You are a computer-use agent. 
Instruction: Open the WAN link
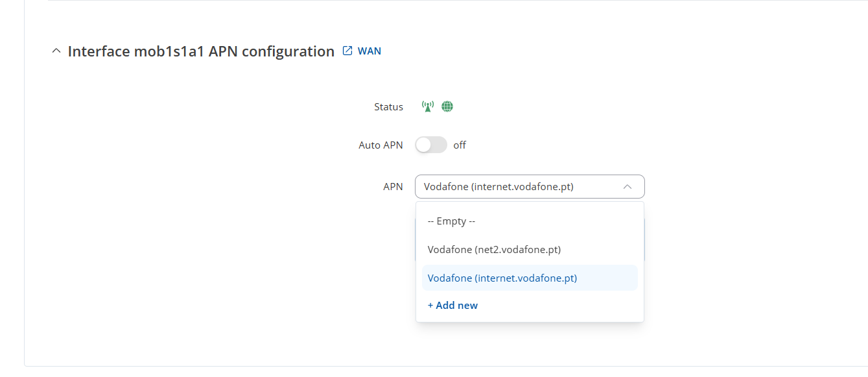click(x=369, y=51)
